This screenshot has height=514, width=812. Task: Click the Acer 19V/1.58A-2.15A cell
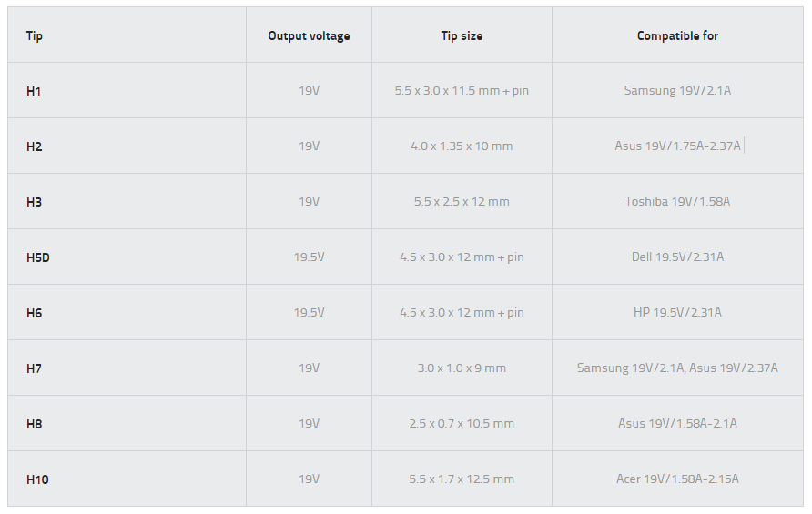pos(677,479)
